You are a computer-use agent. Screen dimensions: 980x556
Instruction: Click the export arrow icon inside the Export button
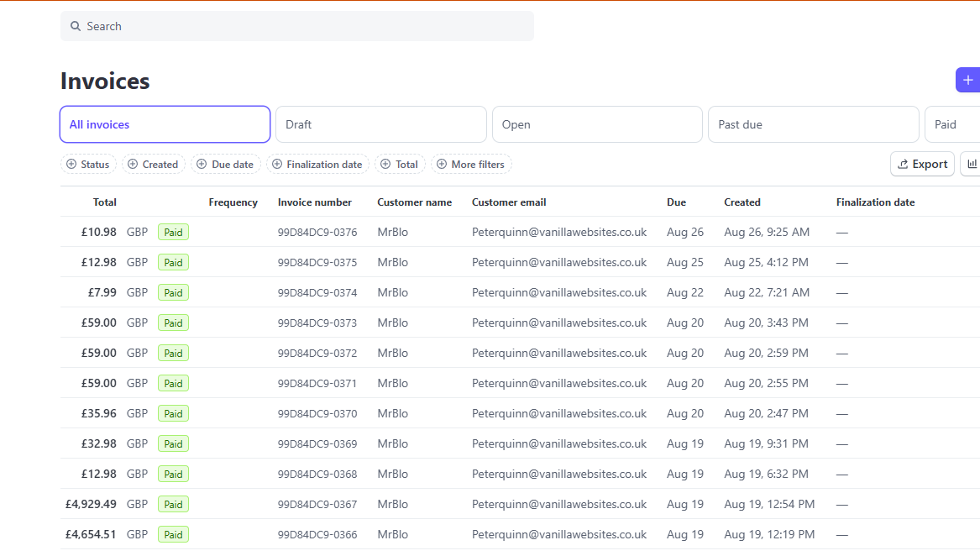coord(904,164)
